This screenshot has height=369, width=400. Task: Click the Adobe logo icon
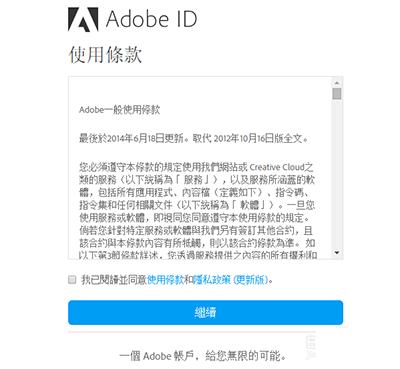tap(83, 19)
